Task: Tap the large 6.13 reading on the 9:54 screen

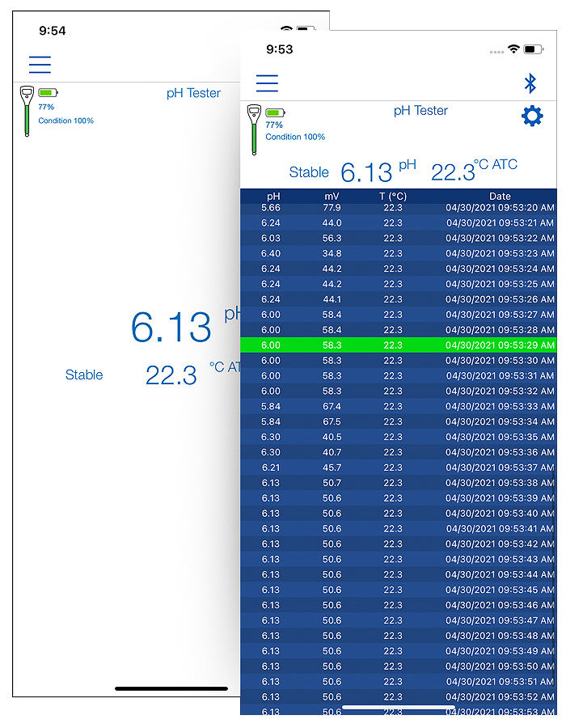Action: [171, 328]
